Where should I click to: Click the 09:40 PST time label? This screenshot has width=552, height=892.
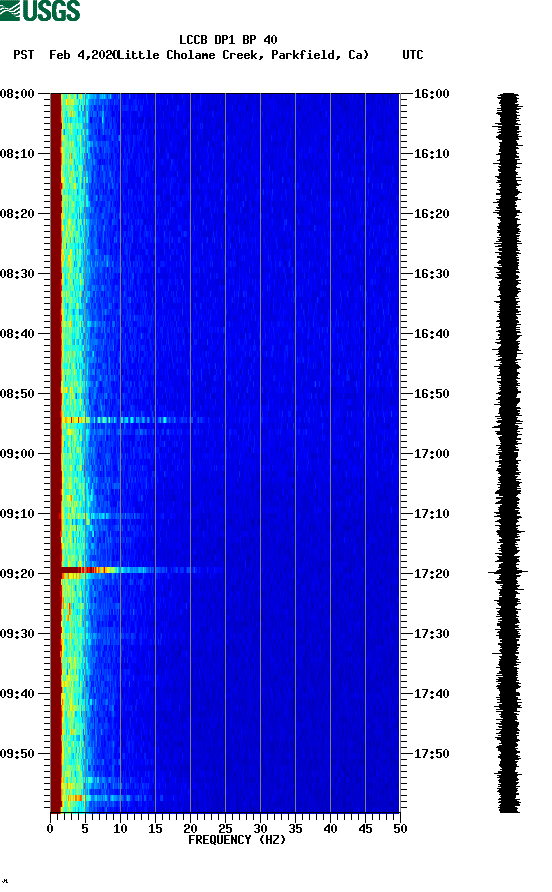point(17,694)
